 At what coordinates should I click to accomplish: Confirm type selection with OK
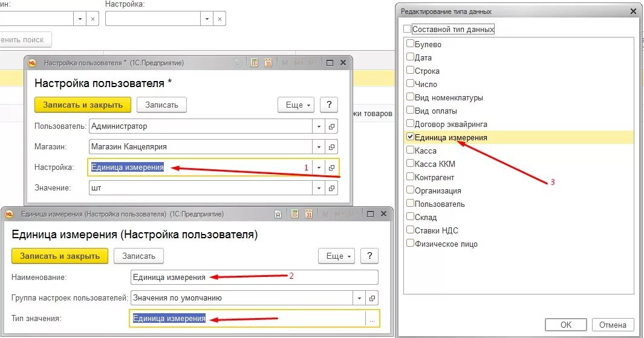[x=566, y=325]
